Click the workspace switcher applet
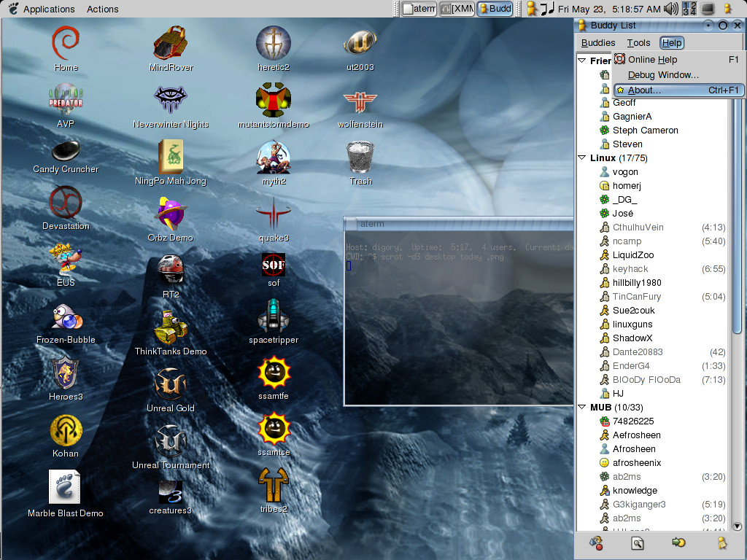 coord(689,9)
